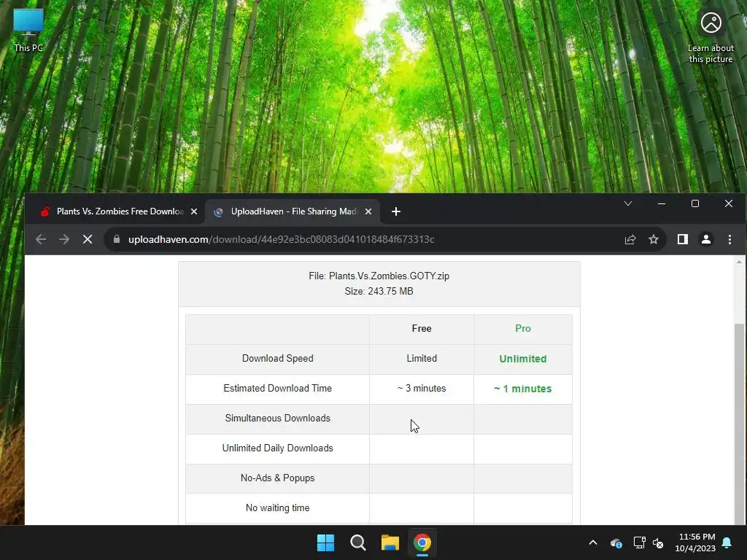Minimize the Chrome window
The height and width of the screenshot is (560, 747).
pyautogui.click(x=661, y=204)
